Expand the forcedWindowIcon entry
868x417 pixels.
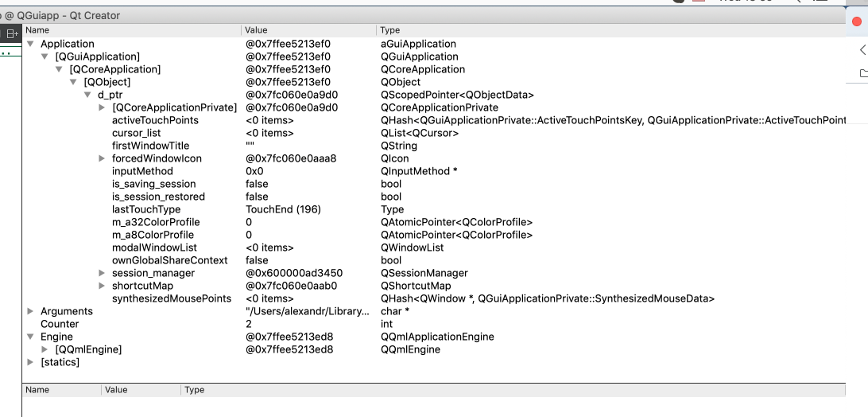pos(102,158)
